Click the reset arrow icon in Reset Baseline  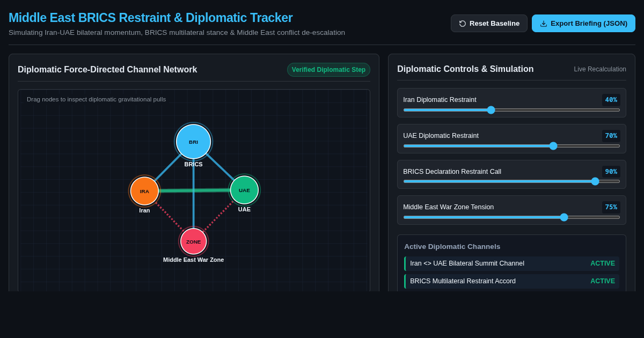(463, 24)
